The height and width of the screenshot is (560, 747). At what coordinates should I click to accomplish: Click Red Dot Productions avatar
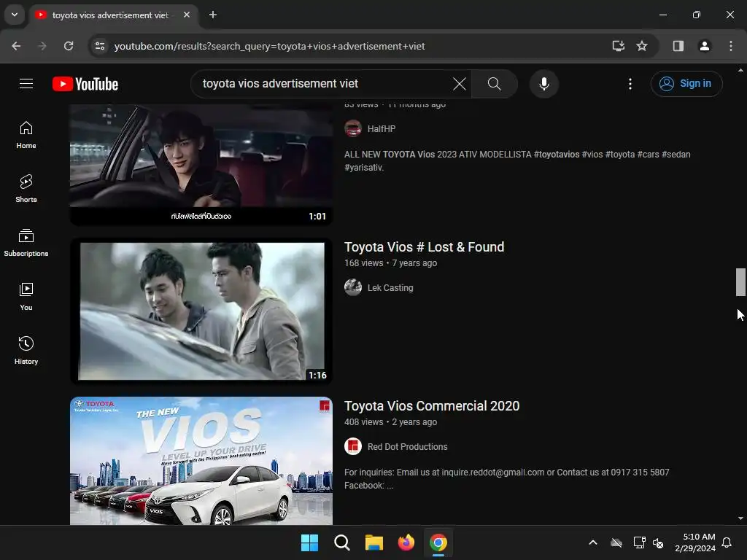[x=353, y=446]
